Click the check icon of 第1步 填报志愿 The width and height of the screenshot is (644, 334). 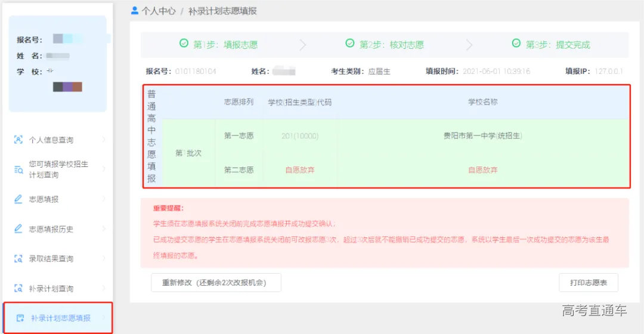(x=184, y=43)
